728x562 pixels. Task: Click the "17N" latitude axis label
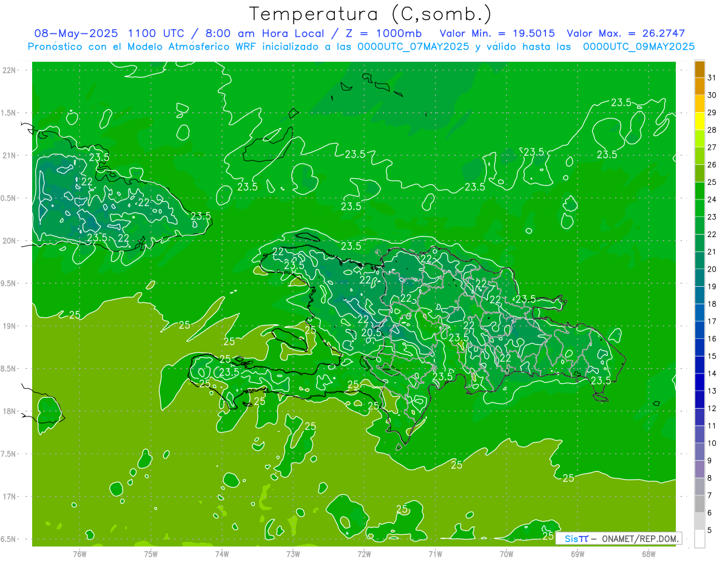click(x=10, y=497)
